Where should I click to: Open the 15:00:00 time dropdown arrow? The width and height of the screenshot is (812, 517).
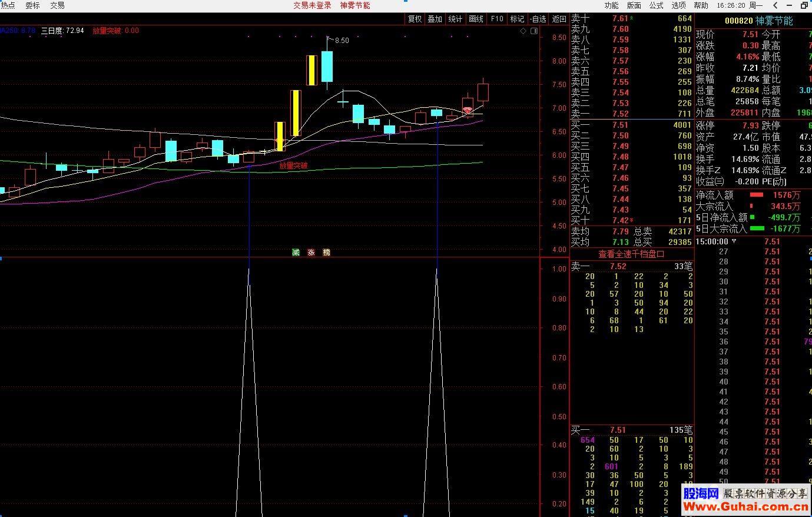pyautogui.click(x=734, y=241)
